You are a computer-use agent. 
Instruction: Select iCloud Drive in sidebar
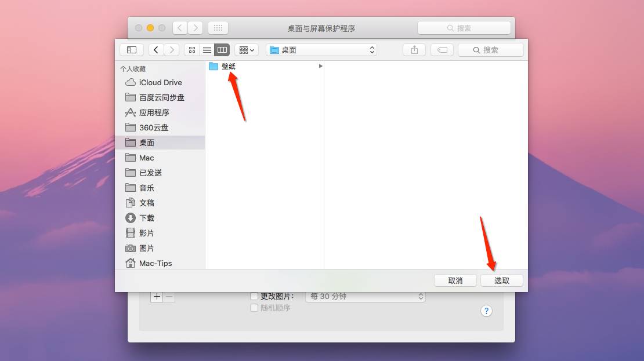160,82
